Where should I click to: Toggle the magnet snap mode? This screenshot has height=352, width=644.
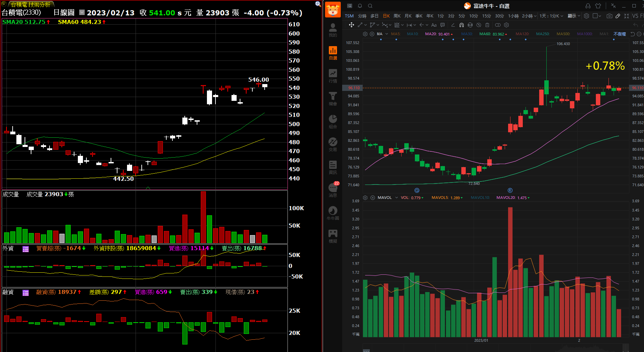[x=461, y=25]
